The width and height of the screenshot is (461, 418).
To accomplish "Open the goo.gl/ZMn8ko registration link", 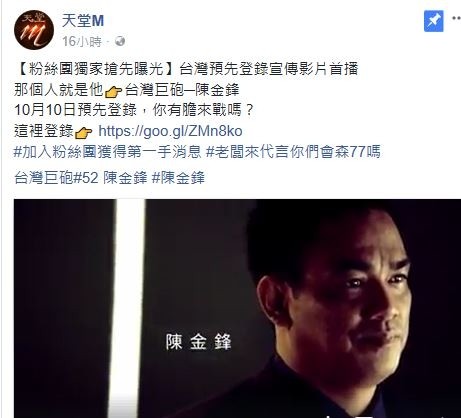I will (170, 131).
